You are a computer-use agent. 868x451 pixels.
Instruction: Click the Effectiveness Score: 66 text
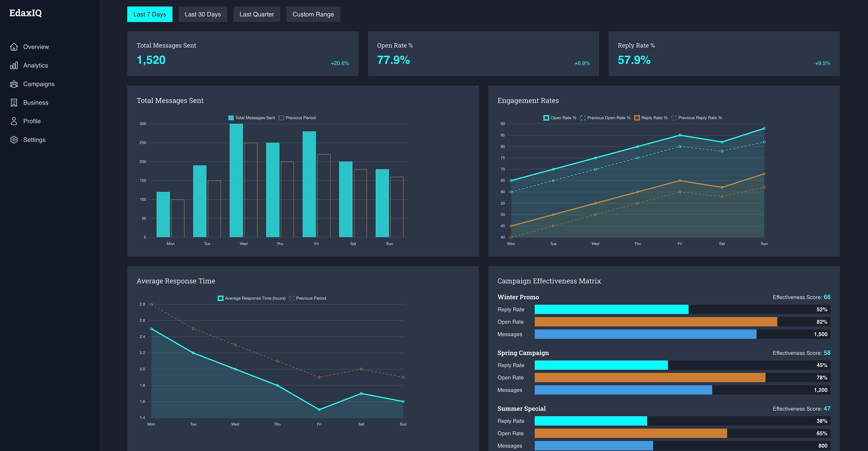[802, 297]
